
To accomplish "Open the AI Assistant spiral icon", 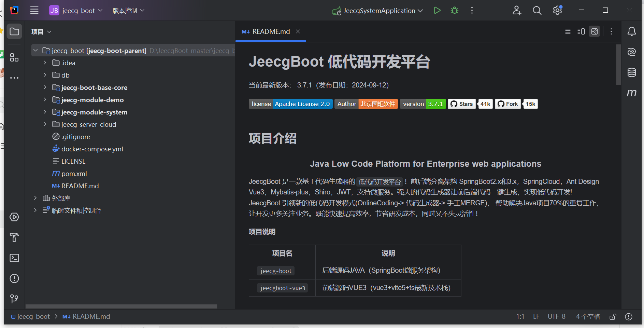I will 632,52.
